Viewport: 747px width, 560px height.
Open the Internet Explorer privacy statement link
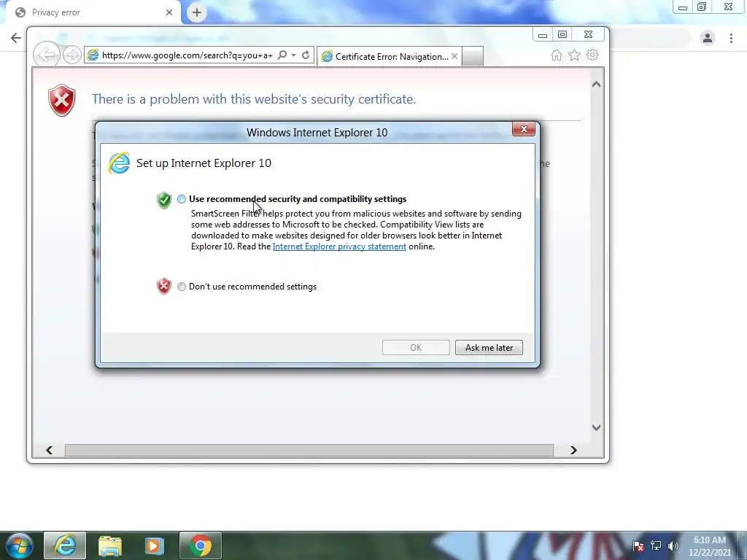point(339,246)
